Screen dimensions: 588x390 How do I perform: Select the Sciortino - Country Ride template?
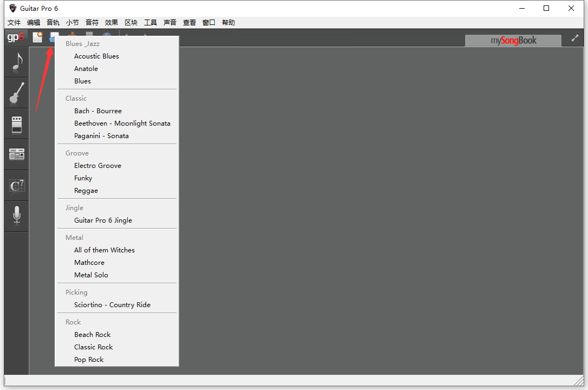click(x=112, y=304)
